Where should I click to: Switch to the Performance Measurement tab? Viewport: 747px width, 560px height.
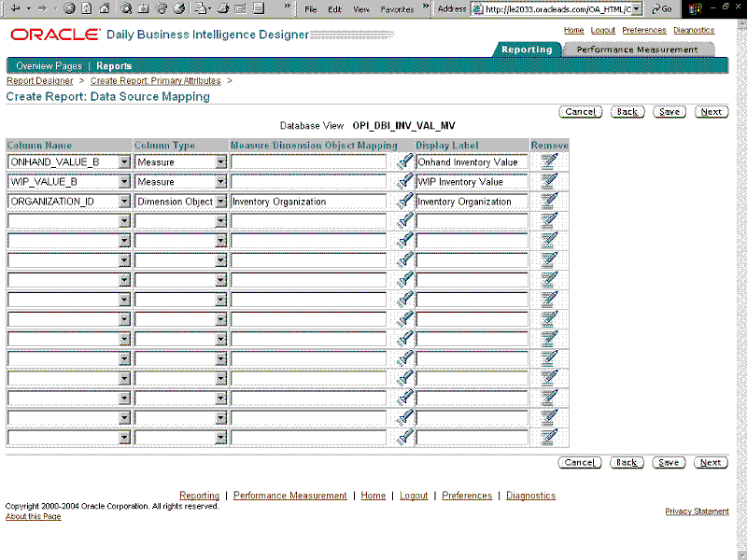tap(637, 49)
